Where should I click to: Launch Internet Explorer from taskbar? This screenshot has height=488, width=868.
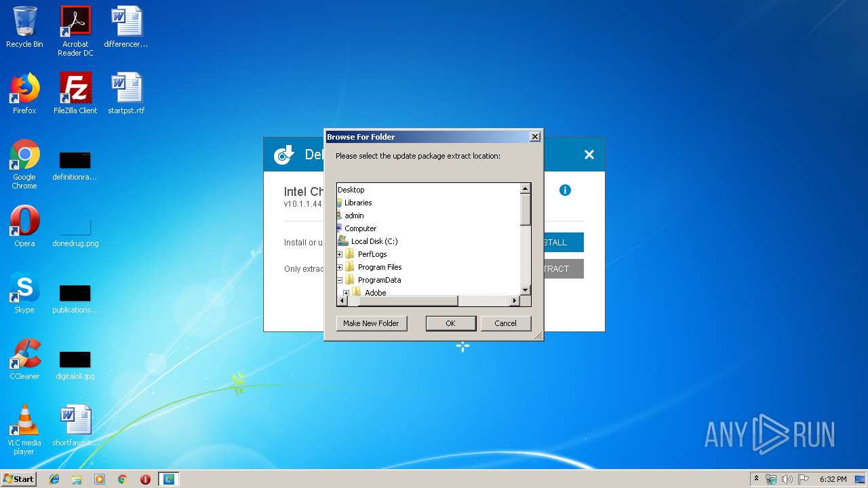(x=54, y=479)
